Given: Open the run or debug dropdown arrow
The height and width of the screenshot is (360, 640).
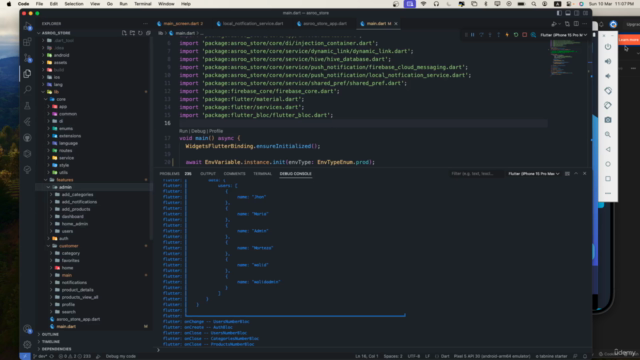Looking at the screenshot, I should click(x=559, y=24).
